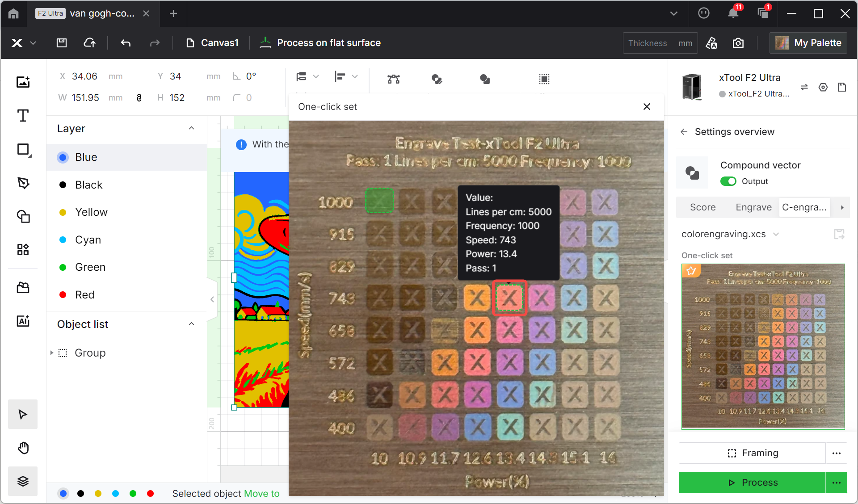Click the camera capture icon
The height and width of the screenshot is (504, 858).
point(738,43)
